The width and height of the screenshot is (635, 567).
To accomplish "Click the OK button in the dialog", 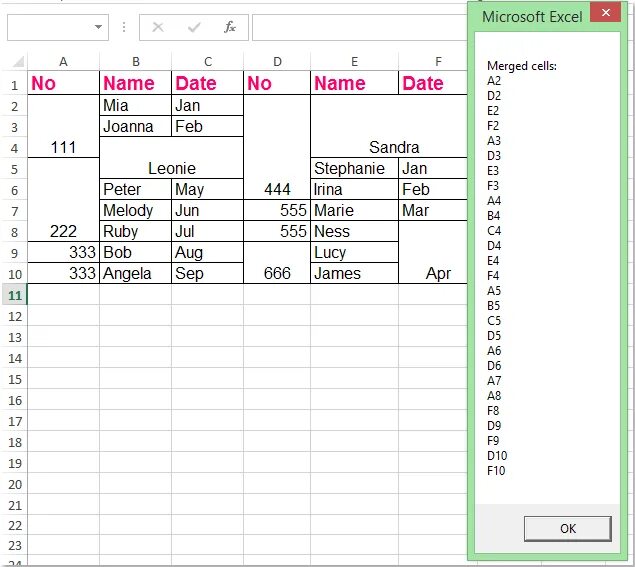I will [567, 528].
